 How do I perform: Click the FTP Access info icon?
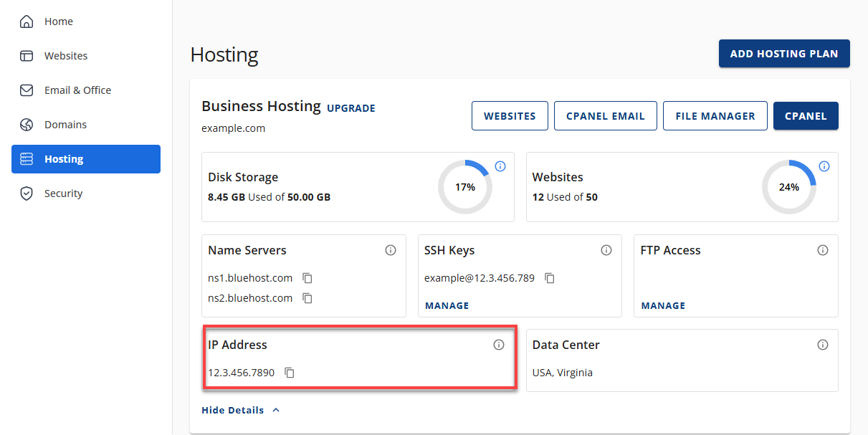pos(823,250)
